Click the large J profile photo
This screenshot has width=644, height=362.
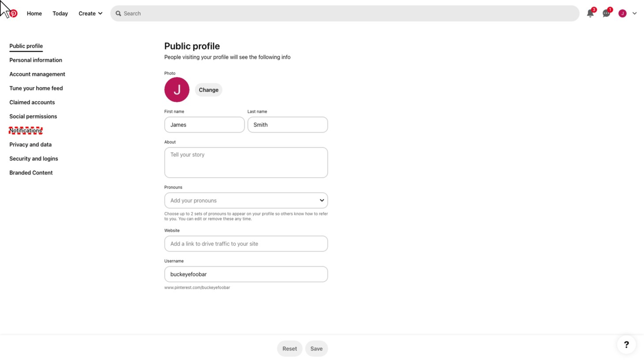tap(177, 90)
